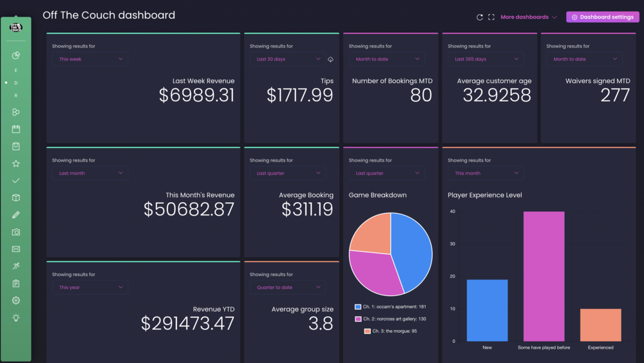Select the D item in sidebar
Image resolution: width=644 pixels, height=363 pixels.
(16, 83)
